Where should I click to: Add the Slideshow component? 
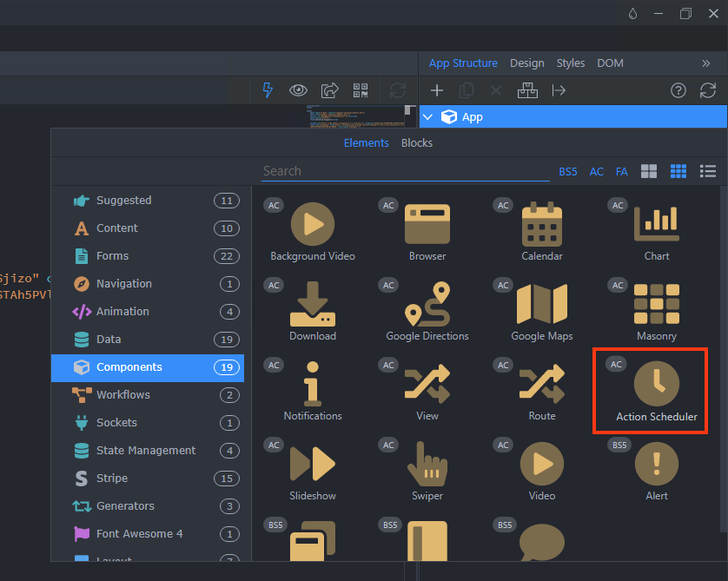[313, 471]
